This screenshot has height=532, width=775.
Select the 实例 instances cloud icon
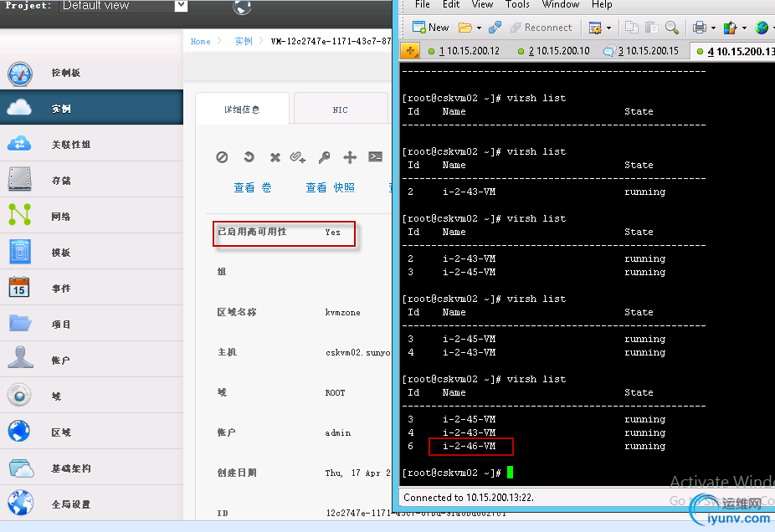pos(20,108)
